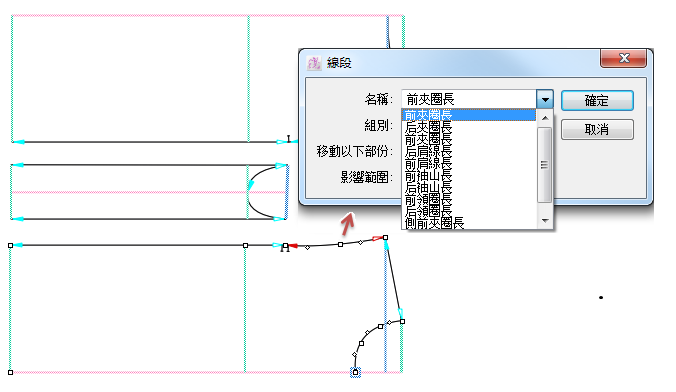This screenshot has width=676, height=392.
Task: Click the list scroll up arrow
Action: point(545,118)
